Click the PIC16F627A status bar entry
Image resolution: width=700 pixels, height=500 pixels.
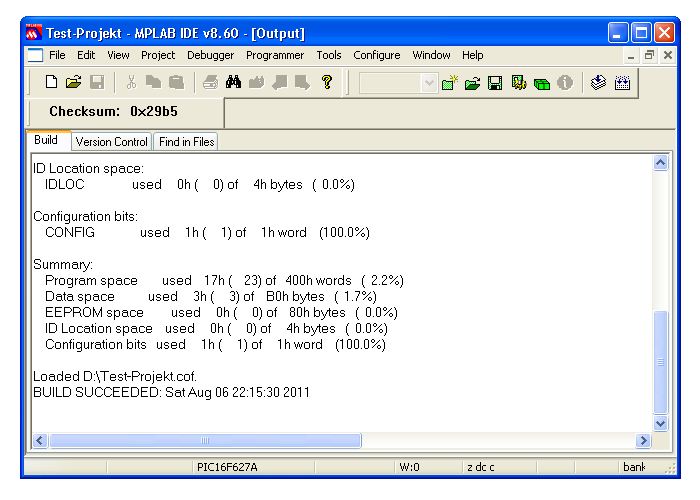pos(227,467)
